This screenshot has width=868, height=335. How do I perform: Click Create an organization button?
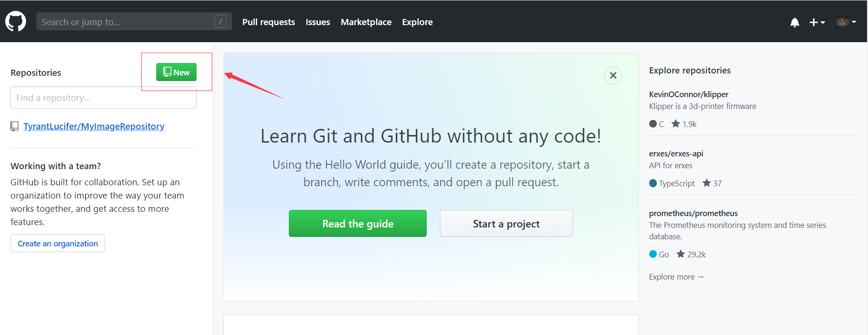pyautogui.click(x=58, y=243)
